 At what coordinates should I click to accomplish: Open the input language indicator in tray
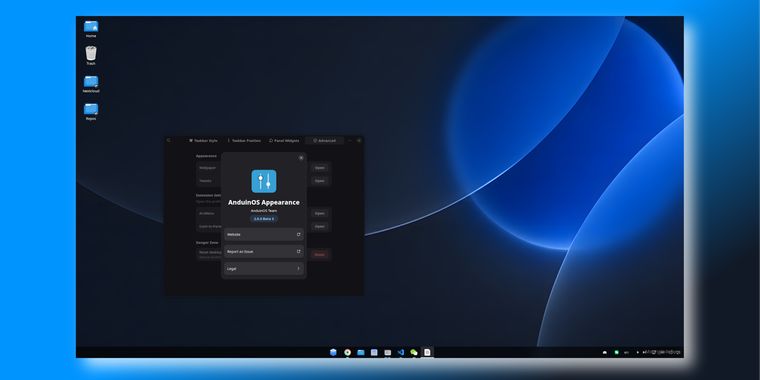[627, 352]
